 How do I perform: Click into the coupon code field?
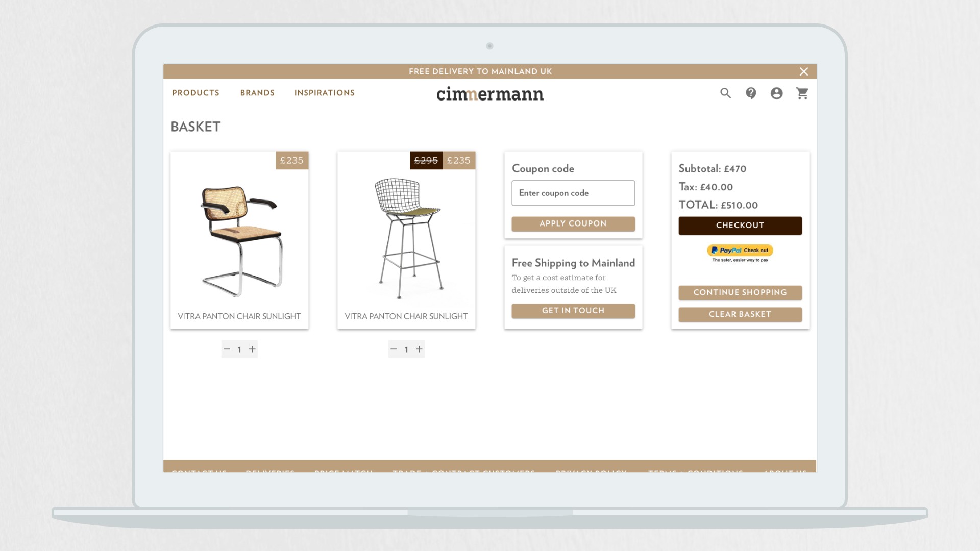[573, 193]
